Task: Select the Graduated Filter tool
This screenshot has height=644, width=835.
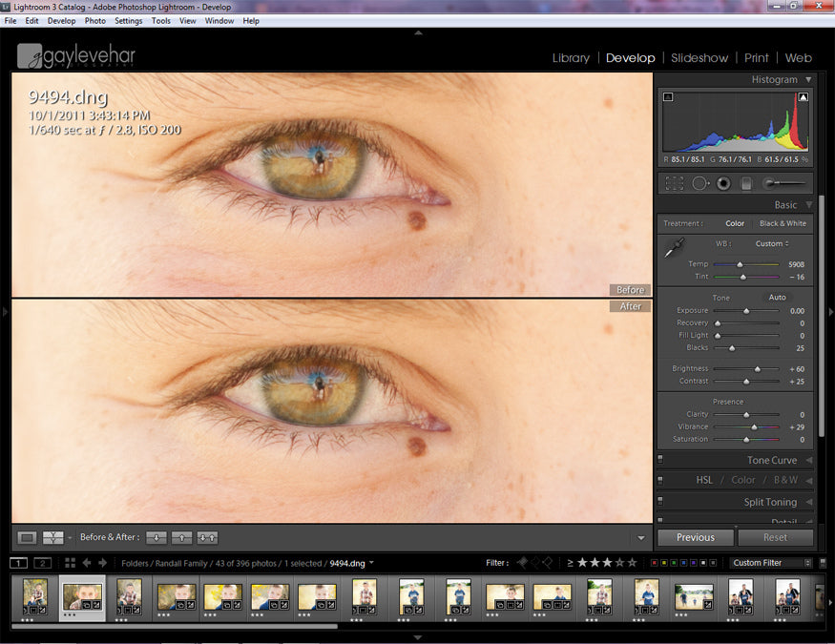Action: tap(747, 182)
